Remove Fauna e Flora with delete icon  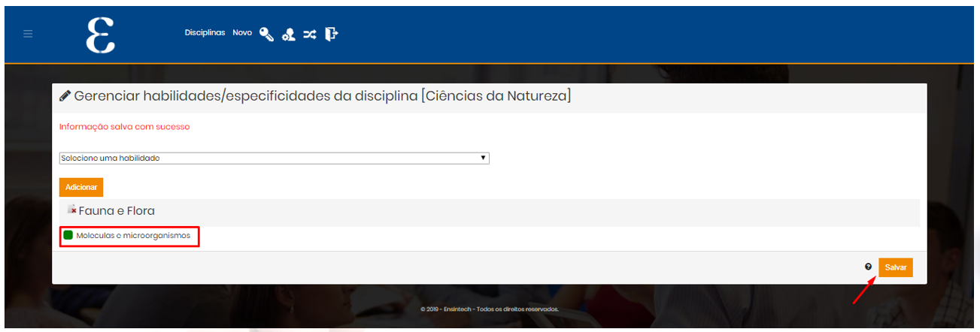coord(71,210)
